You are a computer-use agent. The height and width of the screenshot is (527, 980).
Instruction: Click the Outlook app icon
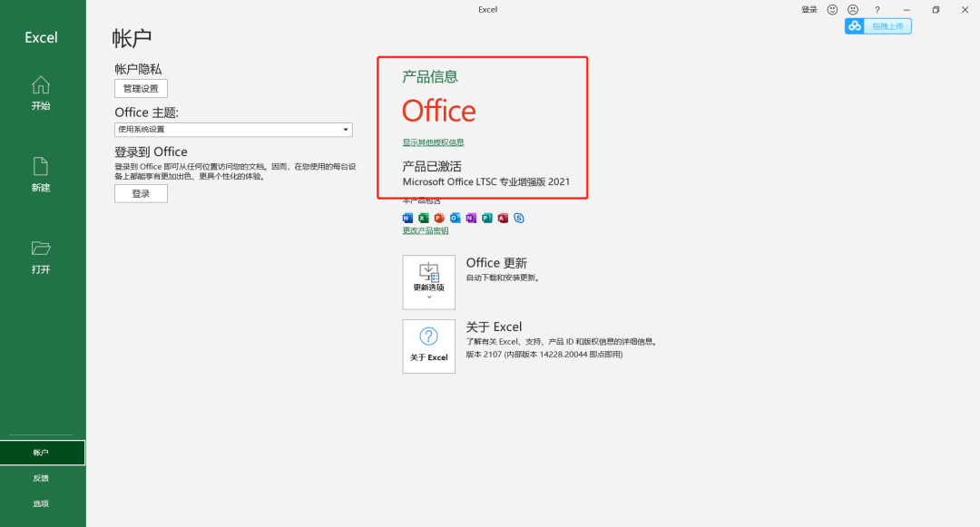tap(455, 218)
